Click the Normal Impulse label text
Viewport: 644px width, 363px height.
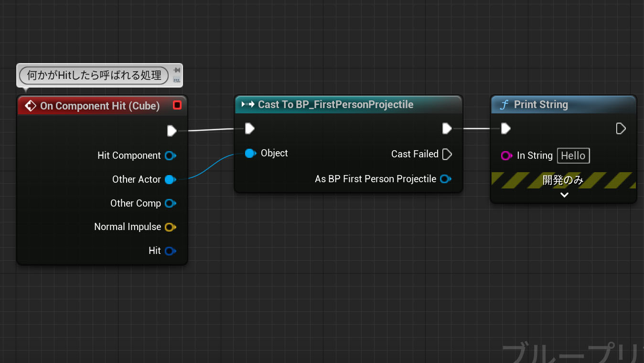point(128,227)
